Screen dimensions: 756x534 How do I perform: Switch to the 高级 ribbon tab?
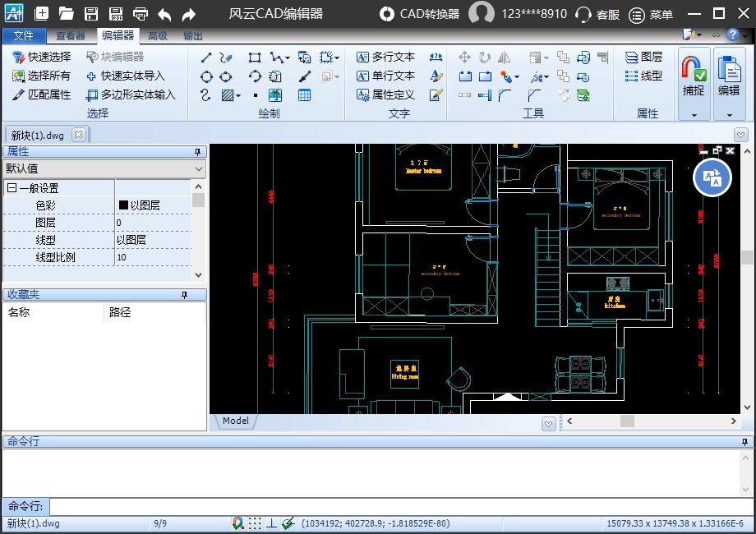click(158, 35)
